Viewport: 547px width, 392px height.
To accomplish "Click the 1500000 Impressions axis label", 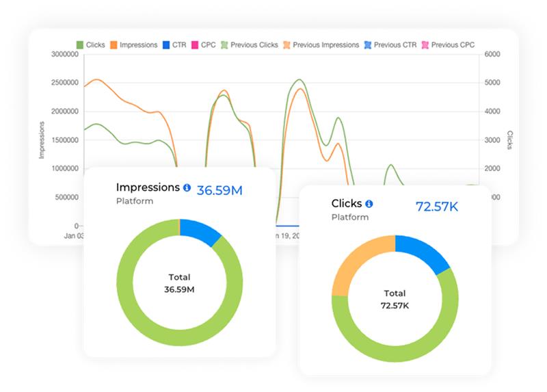I will point(65,140).
